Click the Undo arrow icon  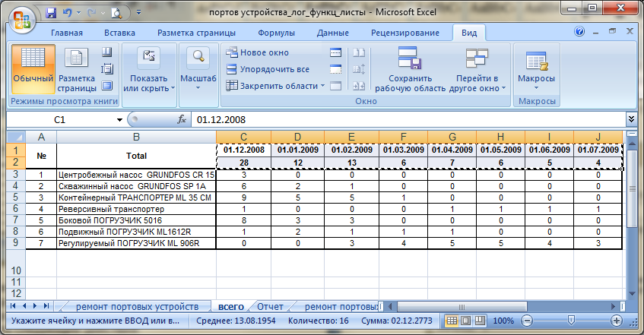tap(67, 13)
